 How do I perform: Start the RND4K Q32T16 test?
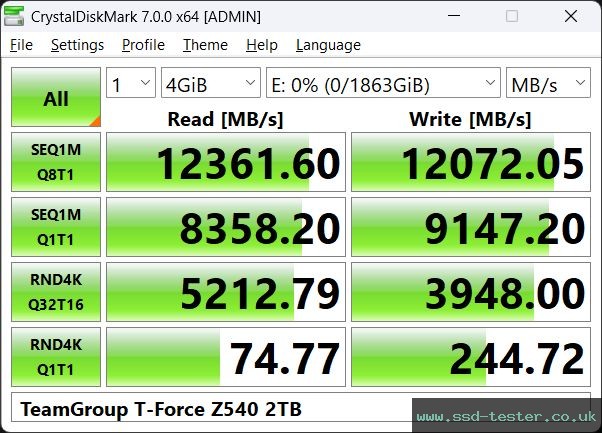[56, 292]
